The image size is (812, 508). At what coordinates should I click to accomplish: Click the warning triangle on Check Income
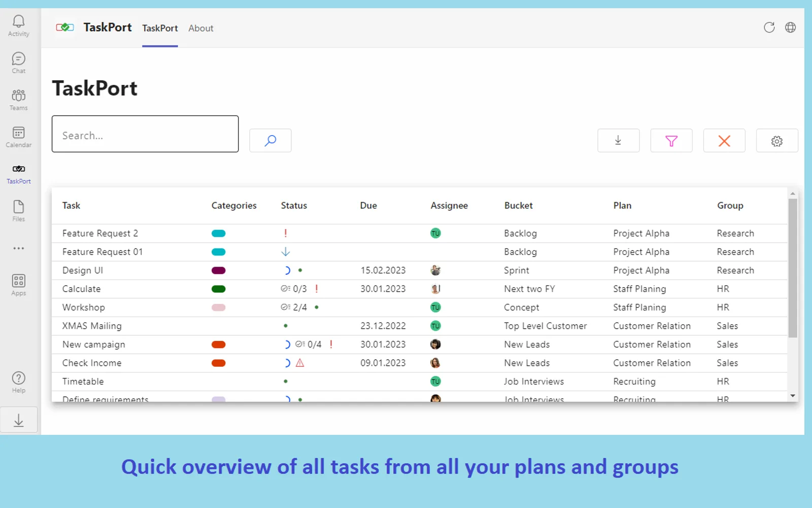click(x=300, y=363)
